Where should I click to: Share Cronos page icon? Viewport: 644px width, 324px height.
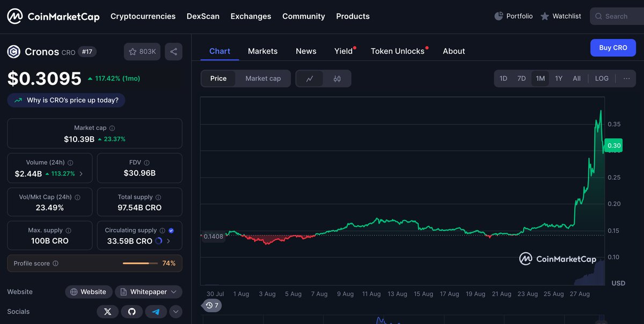(x=173, y=51)
